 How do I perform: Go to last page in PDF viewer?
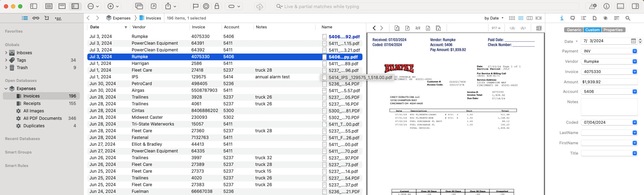(438, 28)
